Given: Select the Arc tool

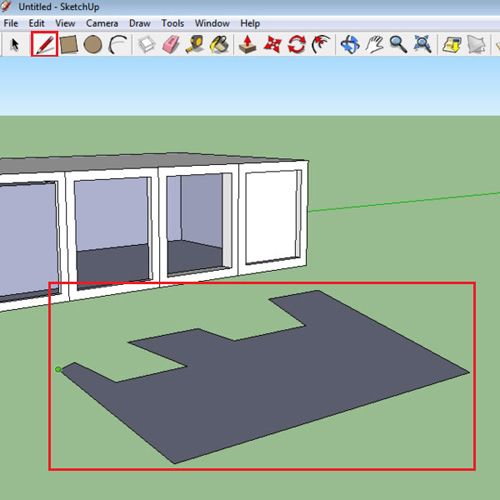Looking at the screenshot, I should coord(117,44).
